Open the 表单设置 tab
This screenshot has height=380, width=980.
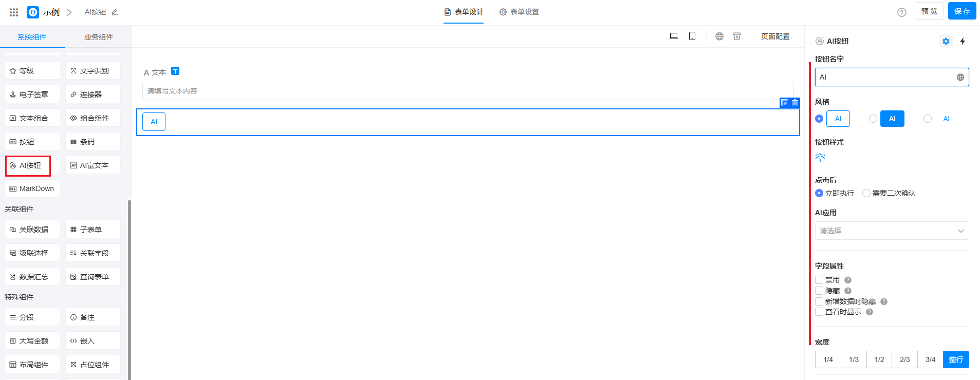pyautogui.click(x=519, y=12)
